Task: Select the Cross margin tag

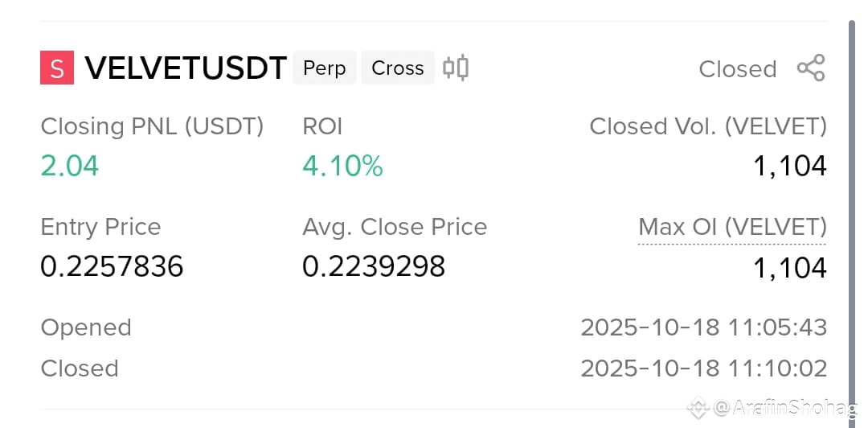Action: (x=398, y=68)
